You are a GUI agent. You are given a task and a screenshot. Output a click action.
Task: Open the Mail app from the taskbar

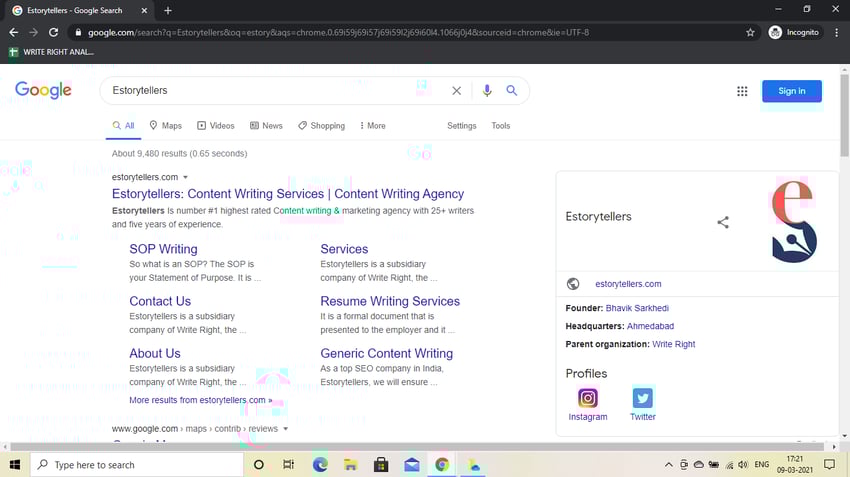[411, 465]
